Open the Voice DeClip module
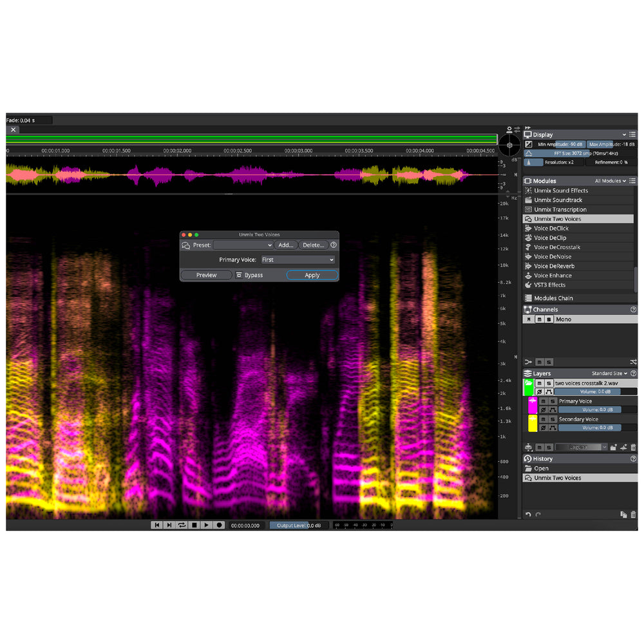Image resolution: width=644 pixels, height=644 pixels. point(578,238)
